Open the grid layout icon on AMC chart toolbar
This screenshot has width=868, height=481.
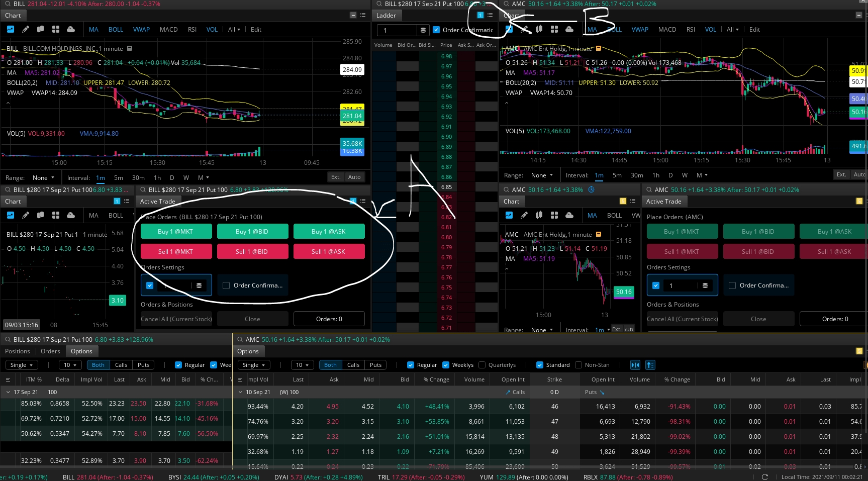click(x=554, y=29)
